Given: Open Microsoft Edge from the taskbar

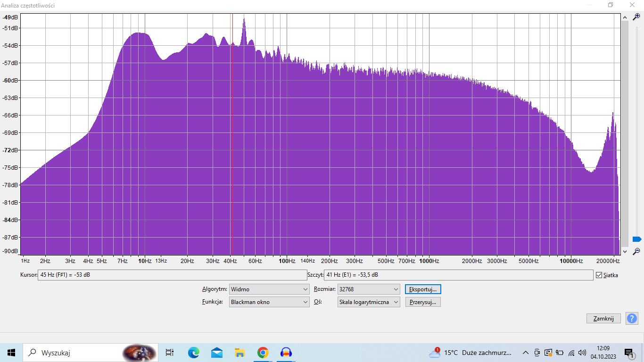Looking at the screenshot, I should pos(193,352).
